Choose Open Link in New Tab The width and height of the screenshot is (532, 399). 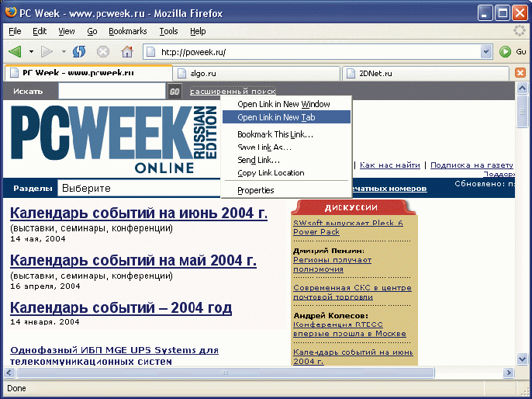[x=286, y=117]
